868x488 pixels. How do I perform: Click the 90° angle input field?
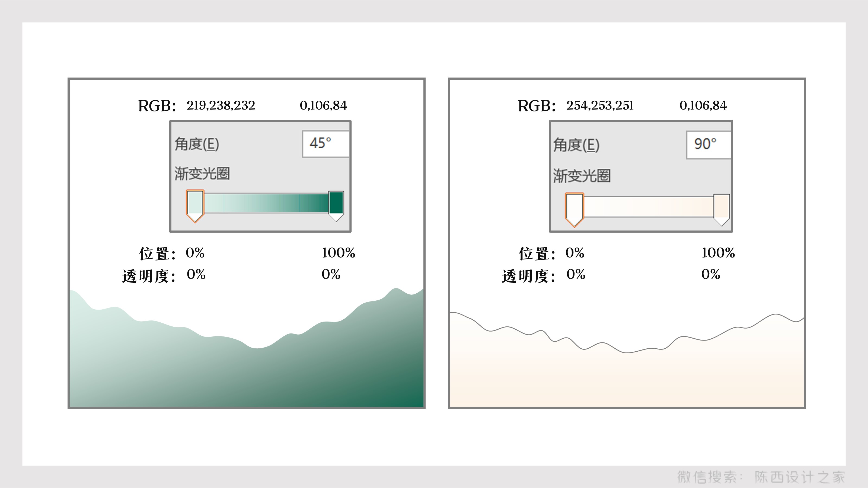coord(708,145)
